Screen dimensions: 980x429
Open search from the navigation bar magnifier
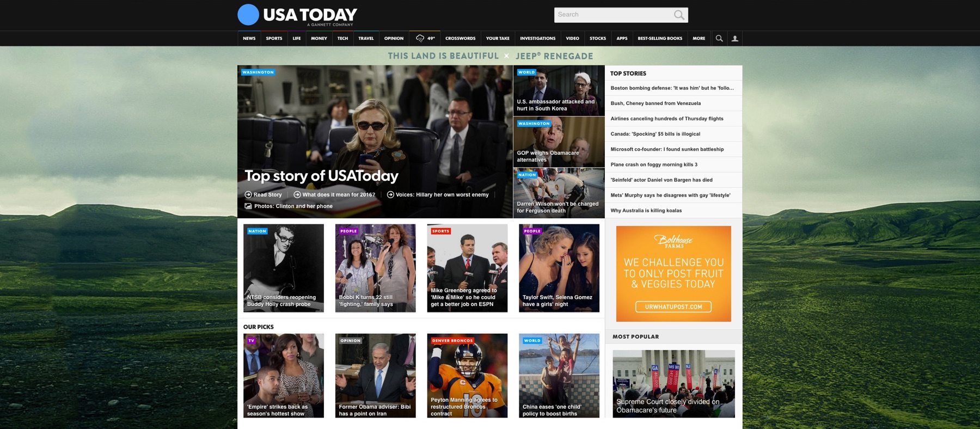(x=719, y=39)
